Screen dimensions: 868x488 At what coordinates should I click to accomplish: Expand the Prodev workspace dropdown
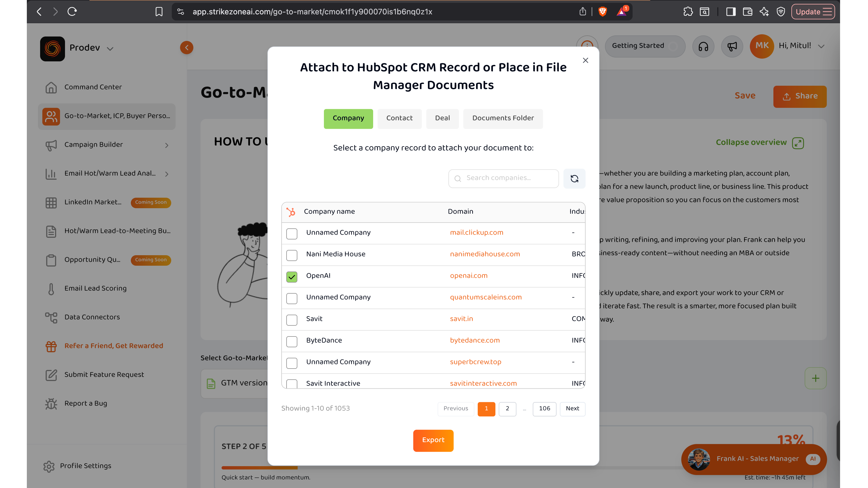pos(110,48)
